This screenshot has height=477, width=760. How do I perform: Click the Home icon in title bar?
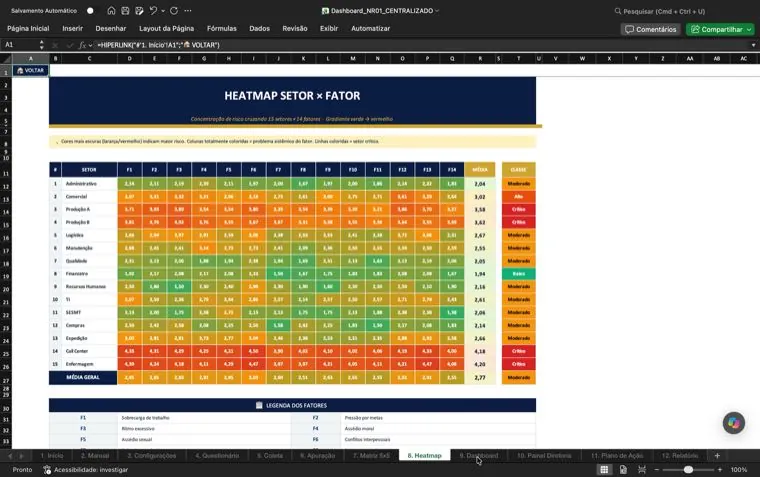click(111, 11)
